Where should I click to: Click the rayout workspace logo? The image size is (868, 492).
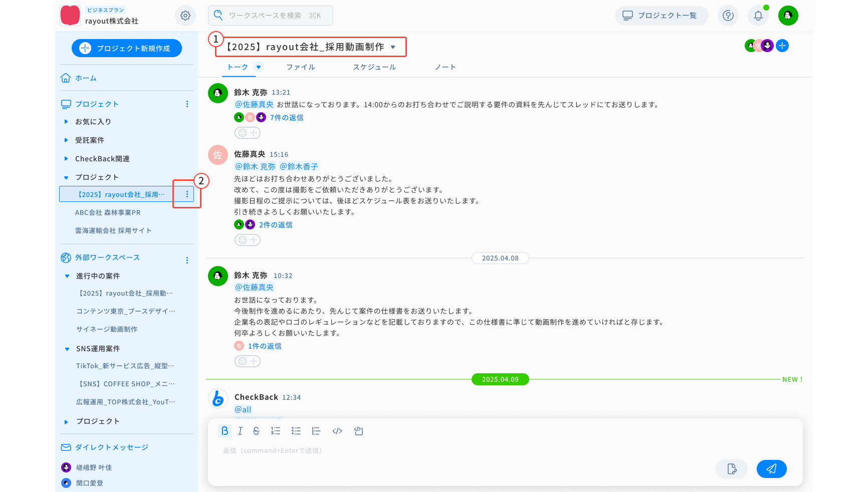70,16
